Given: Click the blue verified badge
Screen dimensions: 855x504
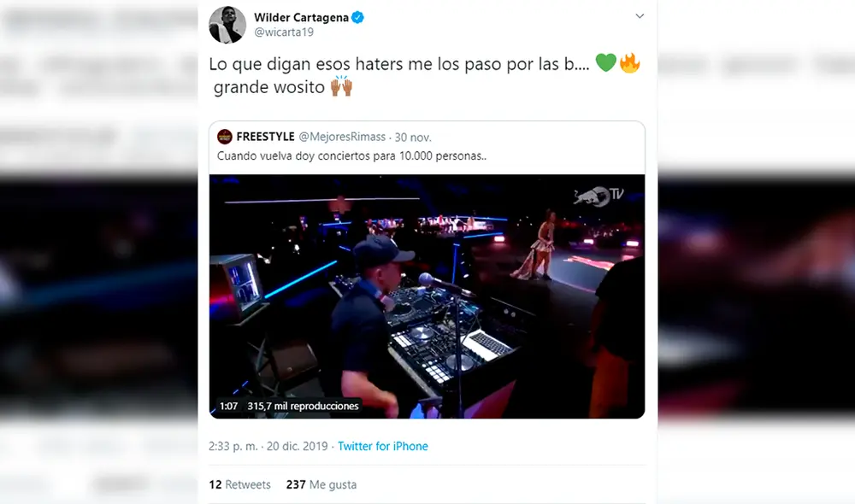Looking at the screenshot, I should (358, 17).
